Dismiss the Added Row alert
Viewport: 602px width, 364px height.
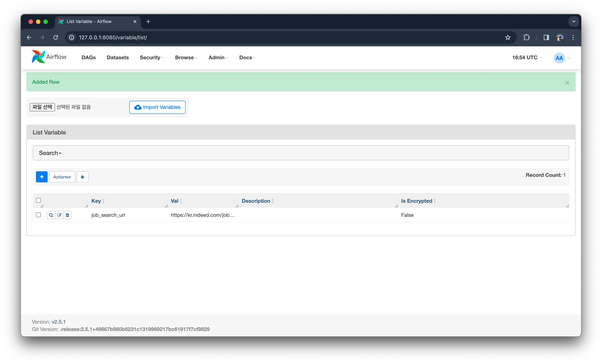[567, 83]
